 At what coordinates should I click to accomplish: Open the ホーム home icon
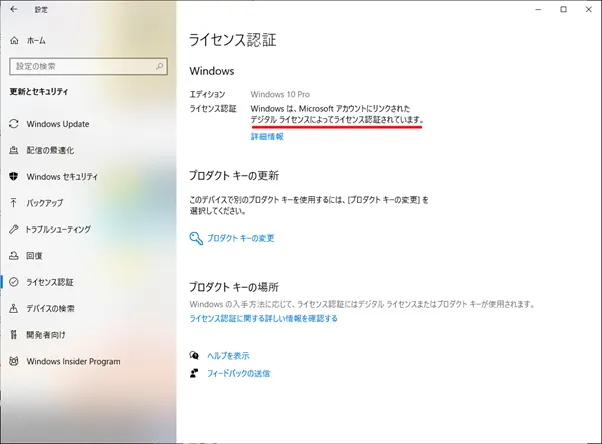[14, 40]
